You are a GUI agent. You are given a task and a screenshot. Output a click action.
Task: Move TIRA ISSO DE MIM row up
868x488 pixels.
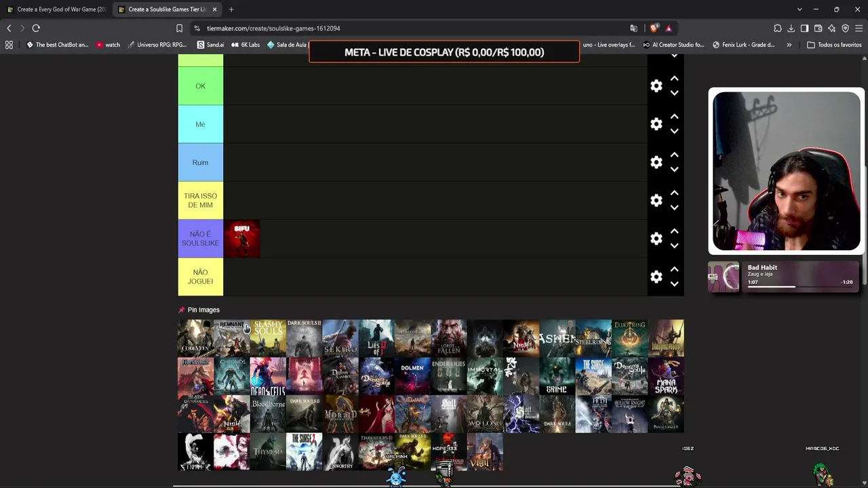point(674,193)
